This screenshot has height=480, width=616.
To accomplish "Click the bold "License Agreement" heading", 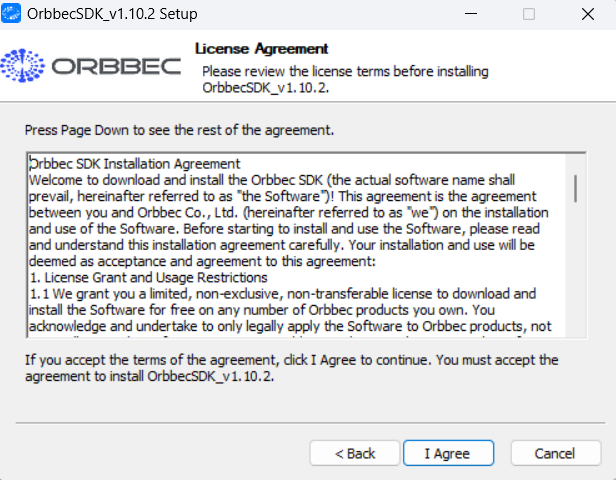I will pyautogui.click(x=261, y=48).
